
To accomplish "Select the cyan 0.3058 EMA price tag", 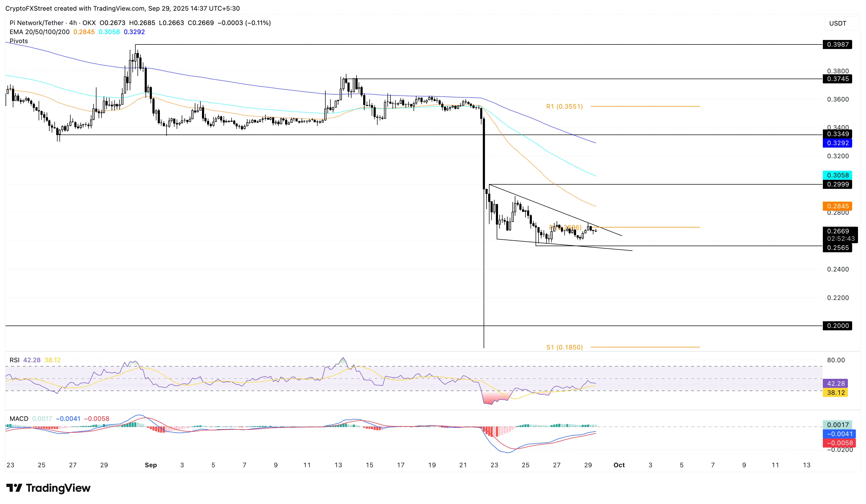I will coord(837,175).
